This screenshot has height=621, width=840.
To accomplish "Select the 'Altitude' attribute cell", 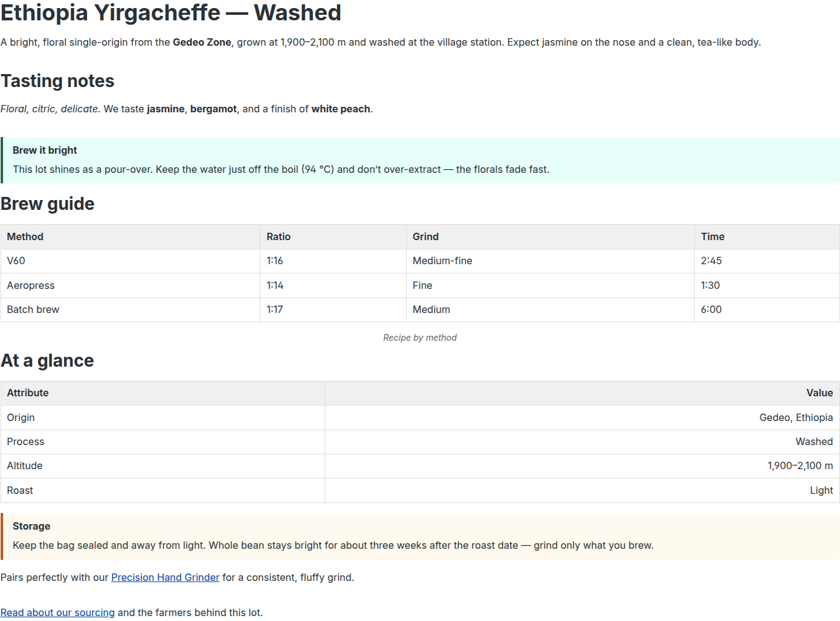I will pos(163,466).
